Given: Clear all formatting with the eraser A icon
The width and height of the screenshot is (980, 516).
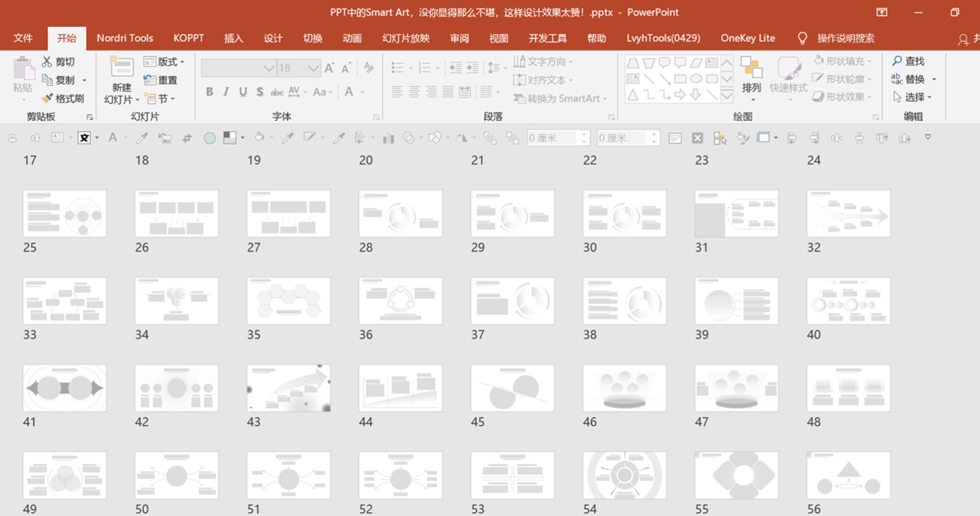Looking at the screenshot, I should (x=368, y=69).
